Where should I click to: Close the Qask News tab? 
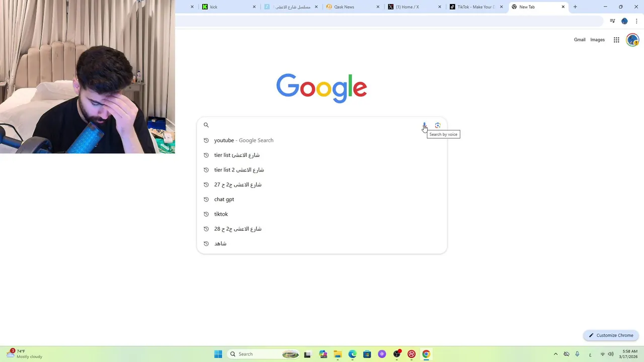378,7
